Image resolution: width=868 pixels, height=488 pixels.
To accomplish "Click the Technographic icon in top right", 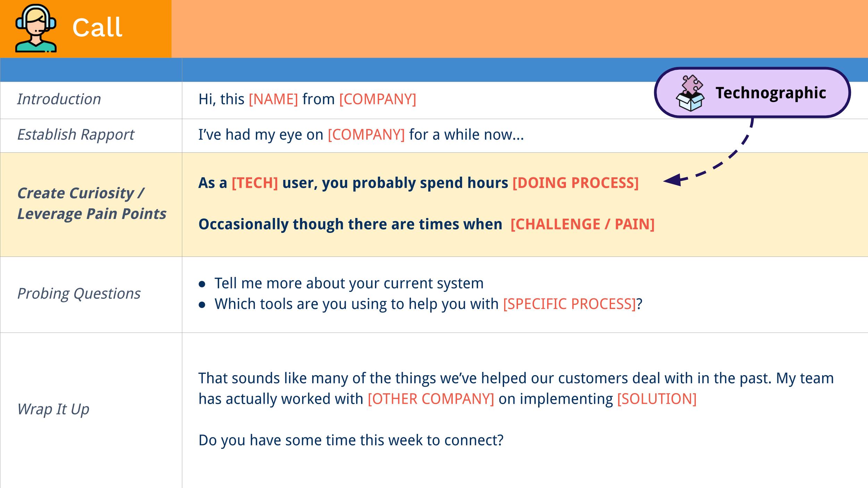I will (688, 92).
